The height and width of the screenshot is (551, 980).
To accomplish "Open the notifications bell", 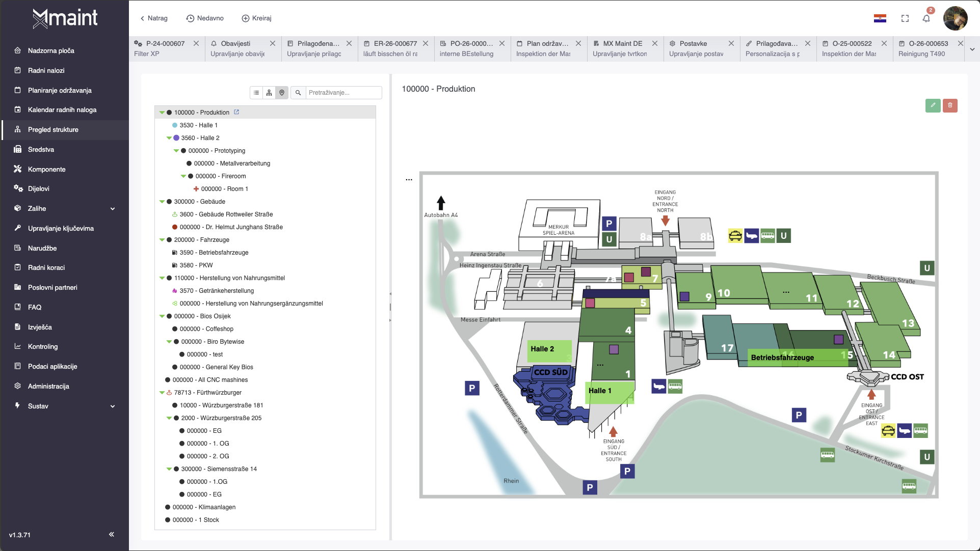I will pyautogui.click(x=926, y=19).
